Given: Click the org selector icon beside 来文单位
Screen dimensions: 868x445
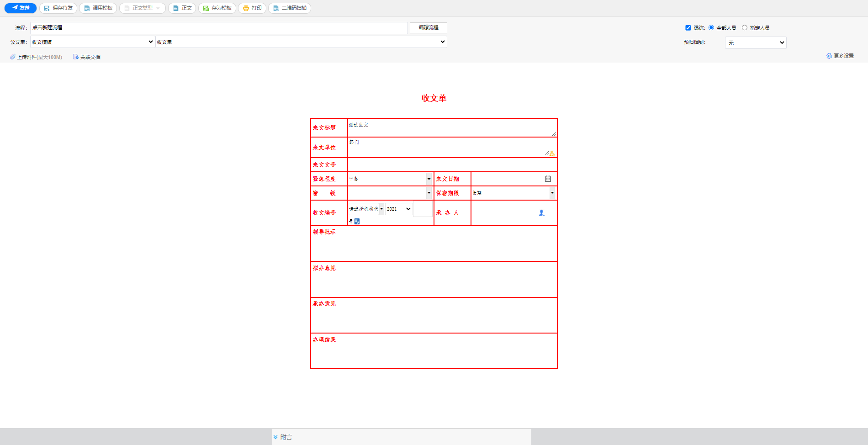Looking at the screenshot, I should [552, 154].
